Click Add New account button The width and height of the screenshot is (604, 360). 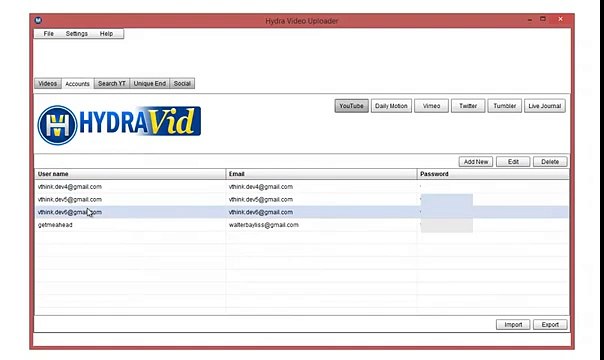point(476,162)
